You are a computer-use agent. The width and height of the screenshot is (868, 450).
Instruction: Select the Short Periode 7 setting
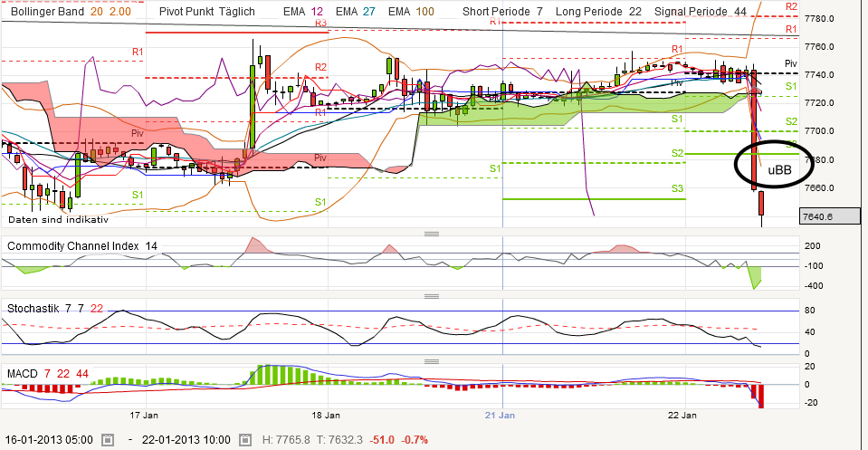point(502,11)
